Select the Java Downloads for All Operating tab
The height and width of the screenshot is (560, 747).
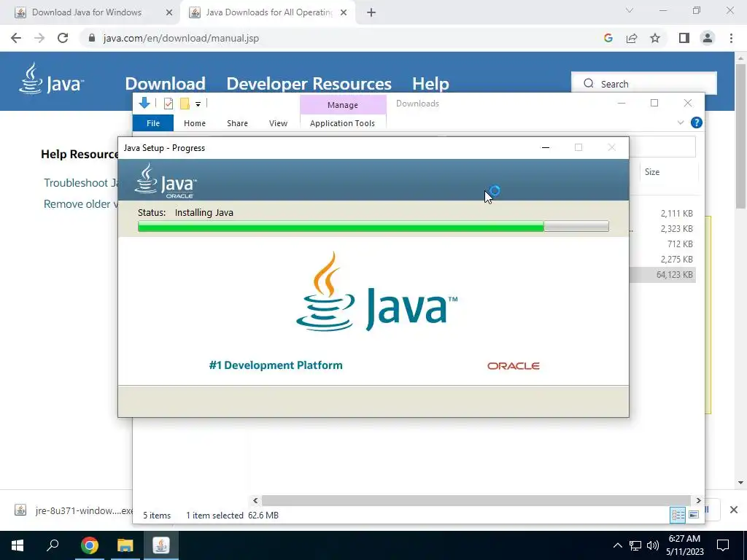coord(268,12)
